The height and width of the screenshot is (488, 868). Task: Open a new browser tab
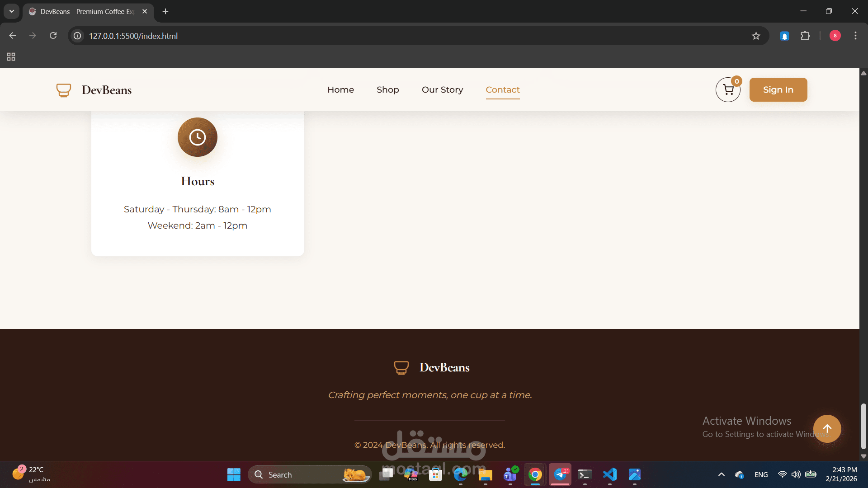[165, 11]
